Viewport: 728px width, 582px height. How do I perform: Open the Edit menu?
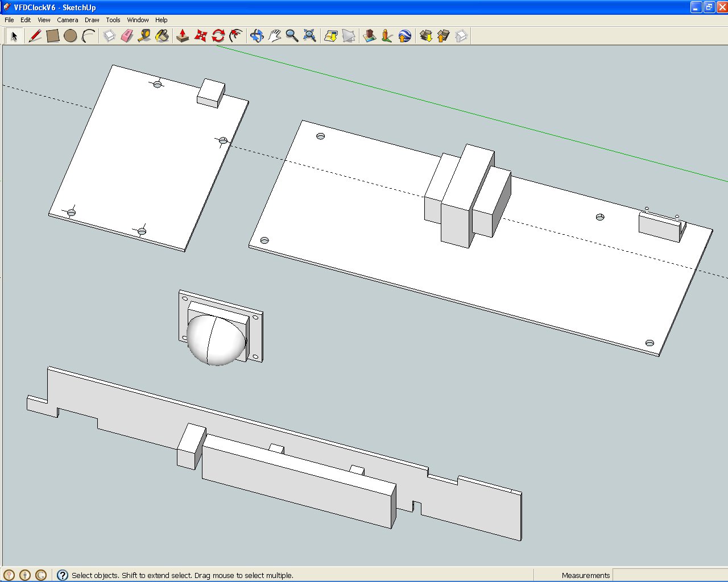[26, 20]
